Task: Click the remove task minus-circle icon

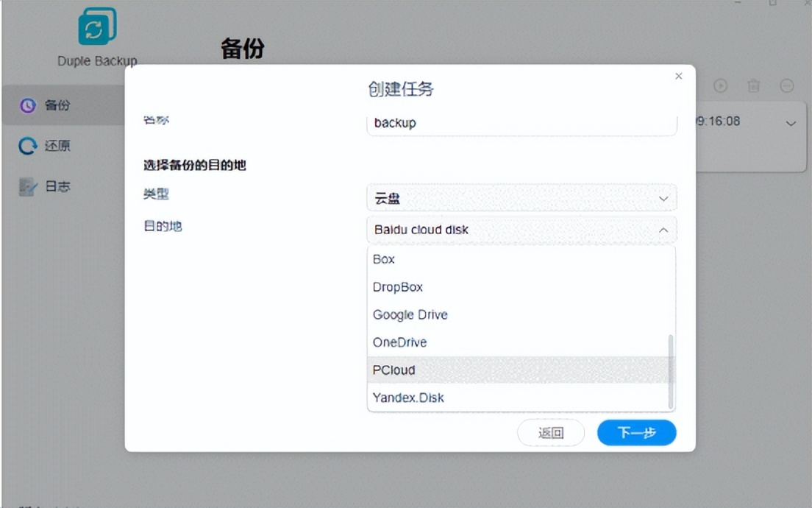Action: [786, 85]
